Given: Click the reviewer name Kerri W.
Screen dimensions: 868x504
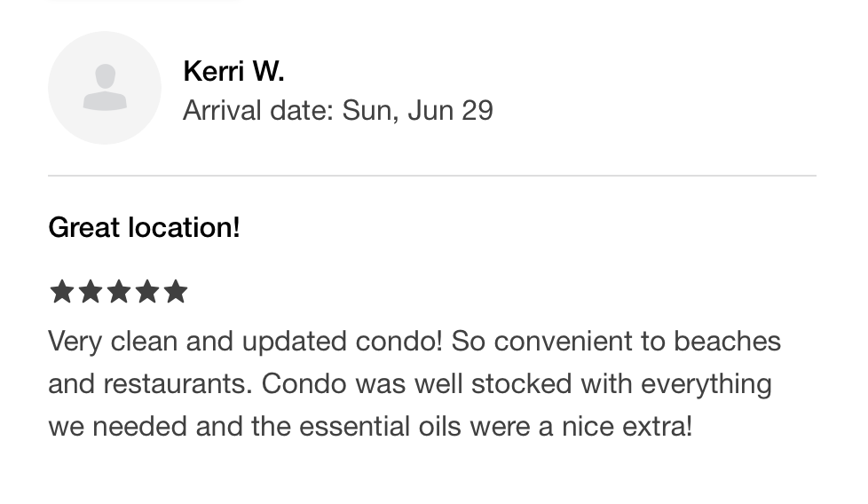Looking at the screenshot, I should pos(233,71).
